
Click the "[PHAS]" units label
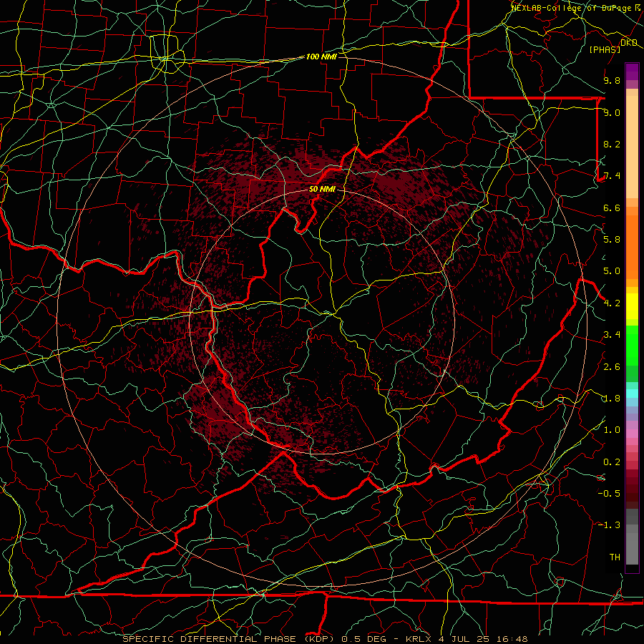pyautogui.click(x=605, y=49)
